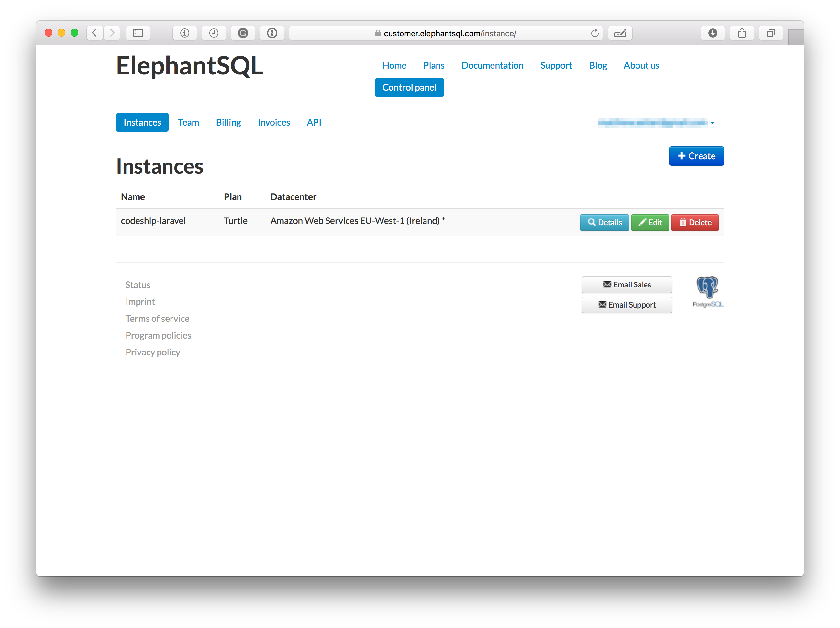Click the address bar URL field
Image resolution: width=840 pixels, height=628 pixels.
(x=446, y=33)
